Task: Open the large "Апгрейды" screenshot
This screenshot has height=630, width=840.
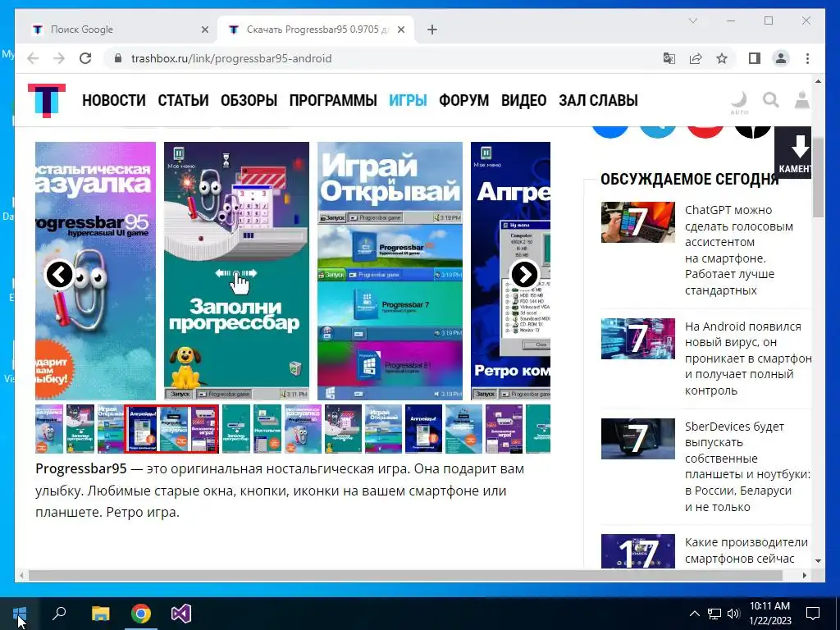Action: pyautogui.click(x=510, y=271)
